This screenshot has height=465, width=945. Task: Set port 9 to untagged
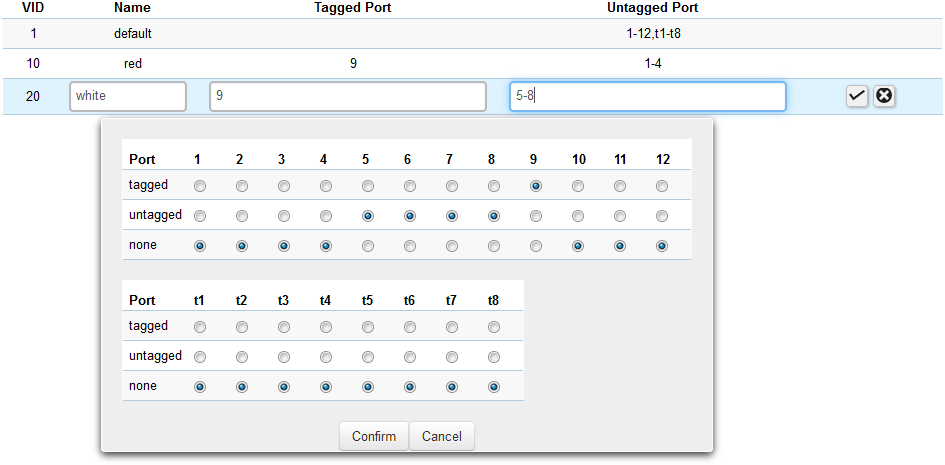click(536, 216)
